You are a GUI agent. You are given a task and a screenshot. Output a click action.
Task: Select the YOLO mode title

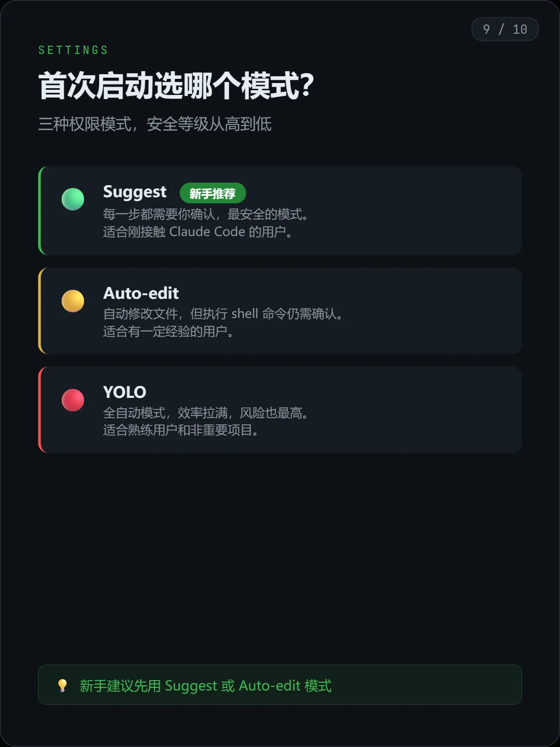click(x=124, y=392)
